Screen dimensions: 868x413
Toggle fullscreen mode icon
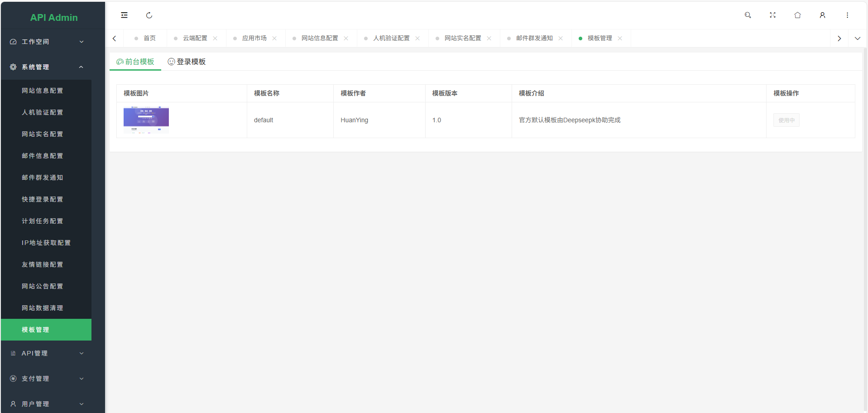click(x=772, y=15)
